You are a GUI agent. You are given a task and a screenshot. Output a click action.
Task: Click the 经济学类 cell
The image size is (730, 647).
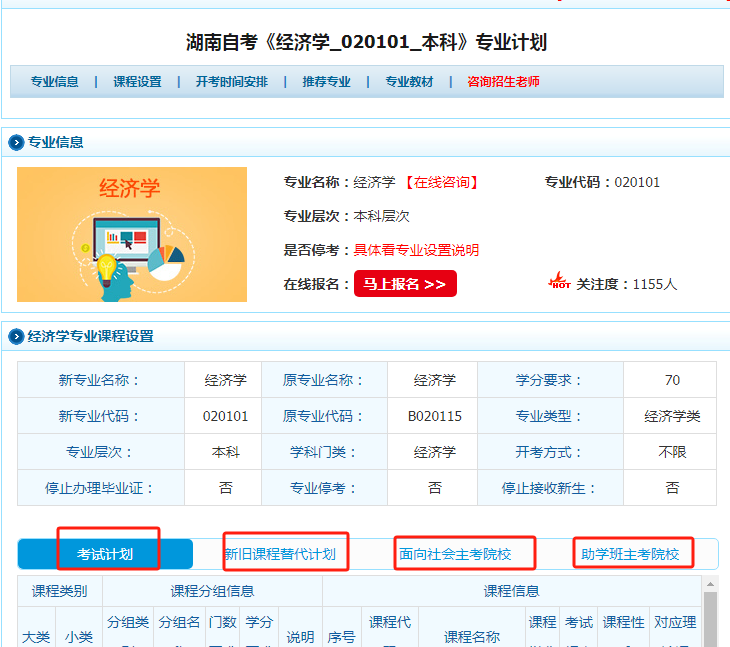[672, 416]
